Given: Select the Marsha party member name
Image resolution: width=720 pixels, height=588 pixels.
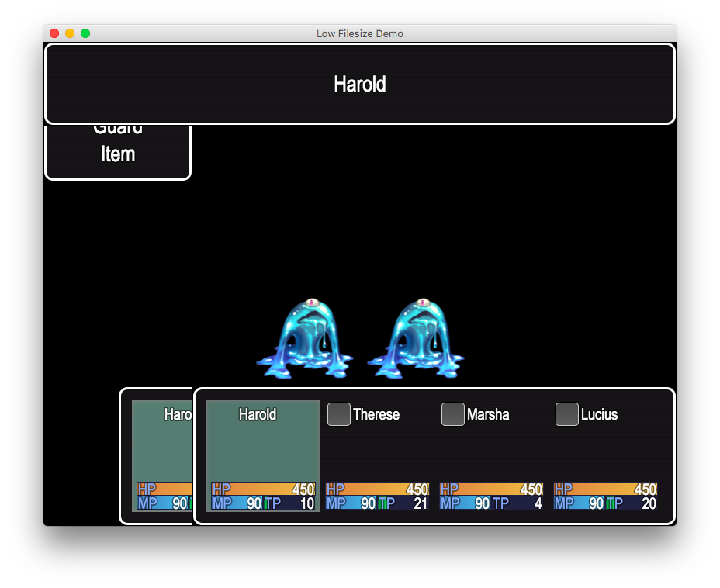Looking at the screenshot, I should 488,415.
